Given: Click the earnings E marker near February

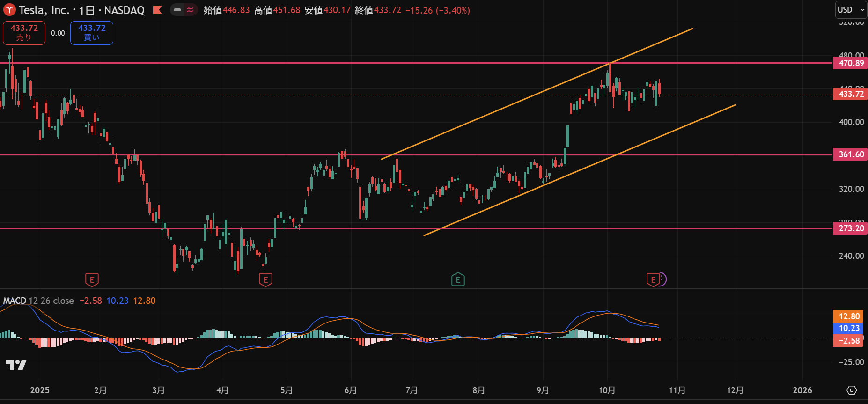Looking at the screenshot, I should point(92,280).
